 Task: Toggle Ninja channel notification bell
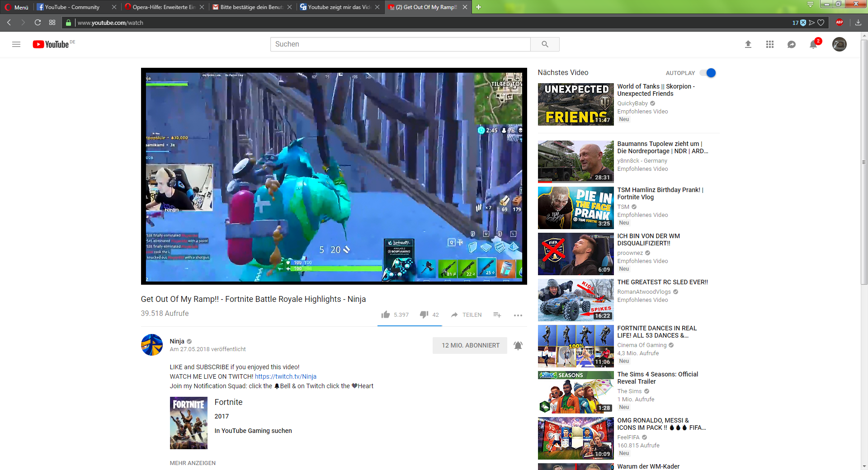pos(518,345)
